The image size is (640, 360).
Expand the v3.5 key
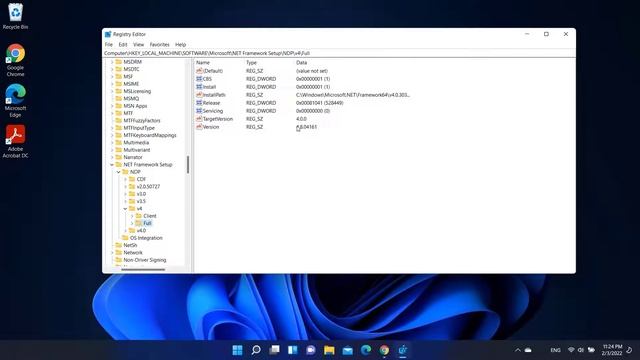click(125, 201)
